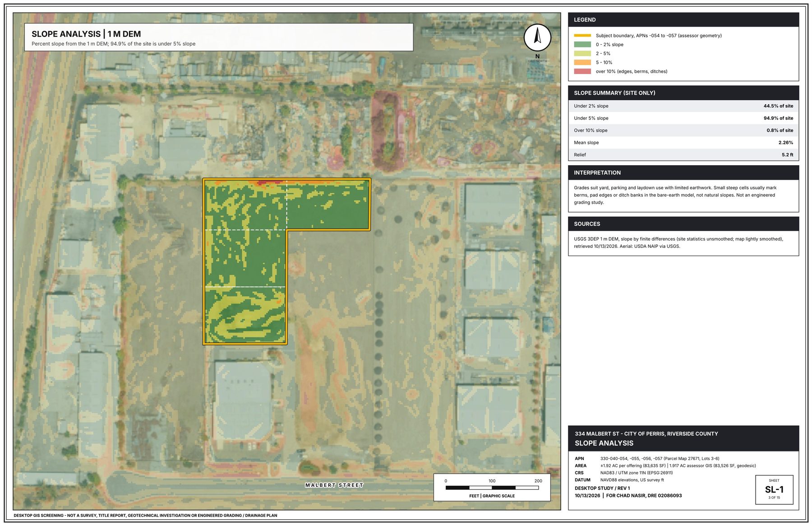Click the 'Mean slope' row label
Image resolution: width=812 pixels, height=526 pixels.
(x=586, y=143)
